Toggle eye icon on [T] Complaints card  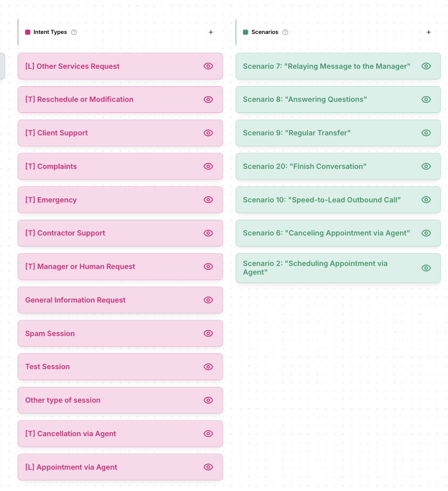[x=208, y=166]
